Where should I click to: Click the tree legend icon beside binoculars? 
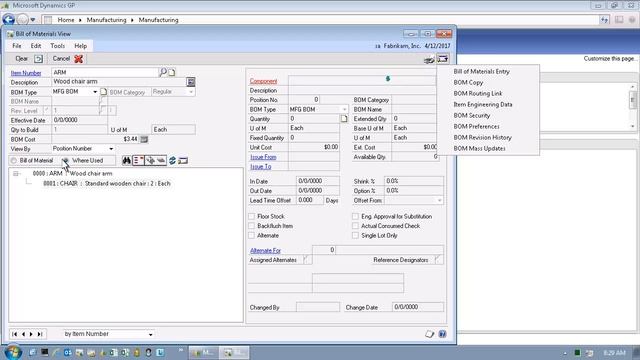(x=138, y=160)
